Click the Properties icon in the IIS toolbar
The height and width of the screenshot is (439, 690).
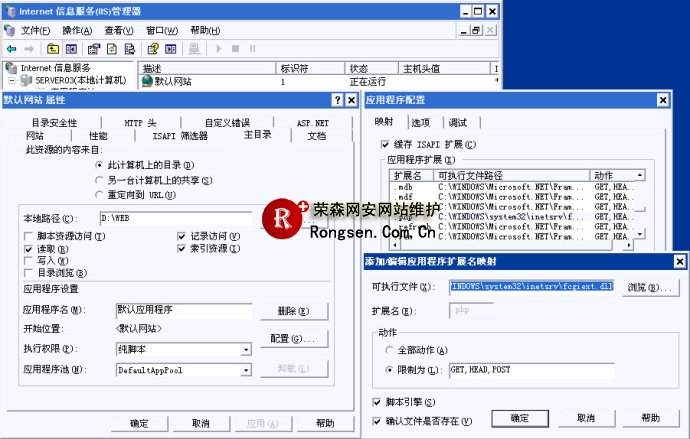[x=91, y=48]
